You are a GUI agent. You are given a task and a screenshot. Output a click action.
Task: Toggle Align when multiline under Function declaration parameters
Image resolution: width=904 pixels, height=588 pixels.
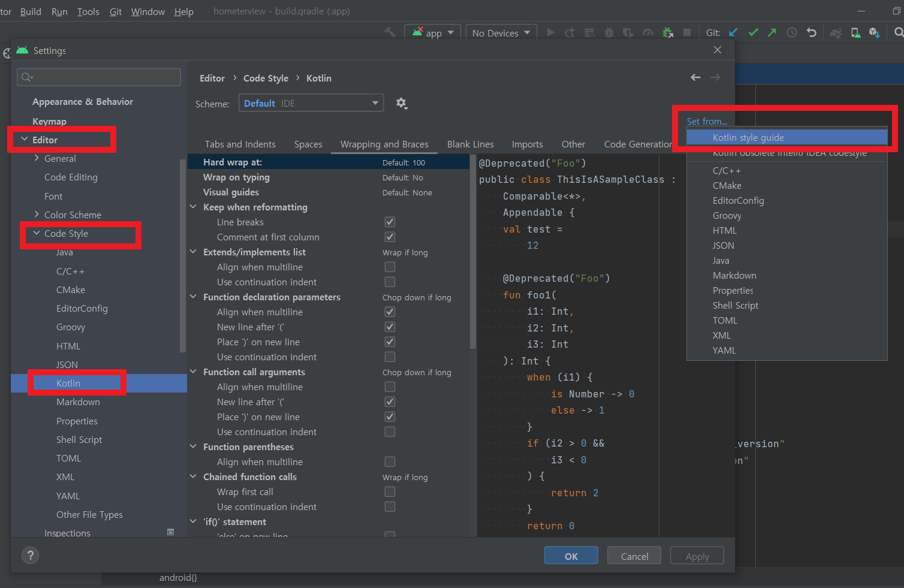click(x=390, y=312)
